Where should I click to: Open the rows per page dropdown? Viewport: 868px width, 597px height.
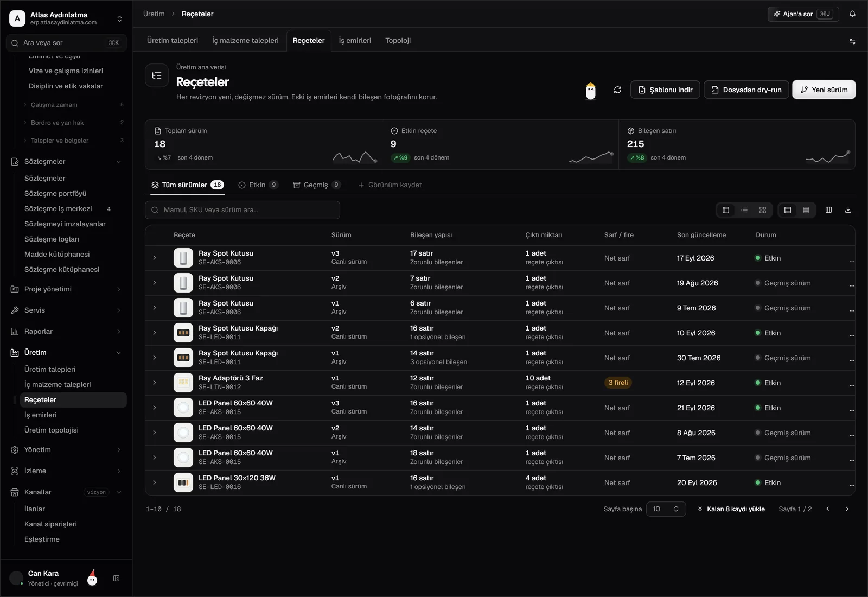coord(666,509)
